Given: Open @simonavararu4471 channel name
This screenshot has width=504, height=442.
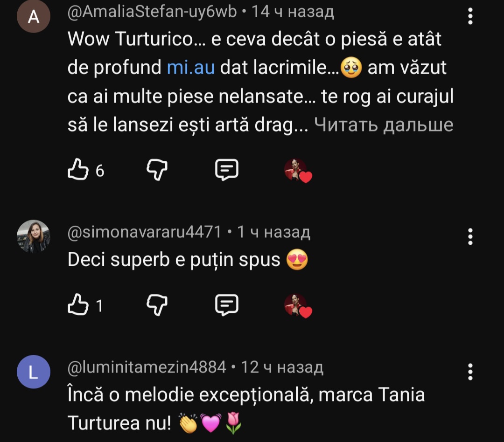Looking at the screenshot, I should (x=145, y=232).
